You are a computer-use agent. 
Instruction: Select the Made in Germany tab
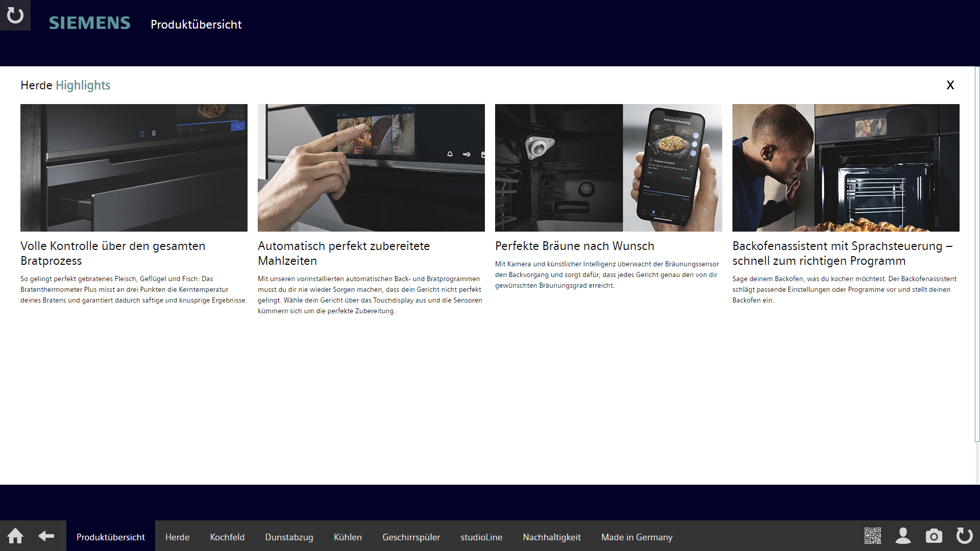636,537
